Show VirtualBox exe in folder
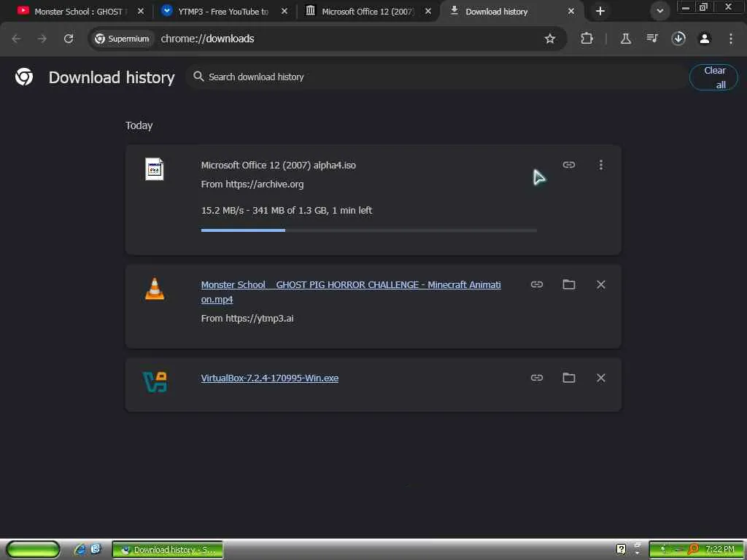This screenshot has height=560, width=747. pyautogui.click(x=569, y=378)
